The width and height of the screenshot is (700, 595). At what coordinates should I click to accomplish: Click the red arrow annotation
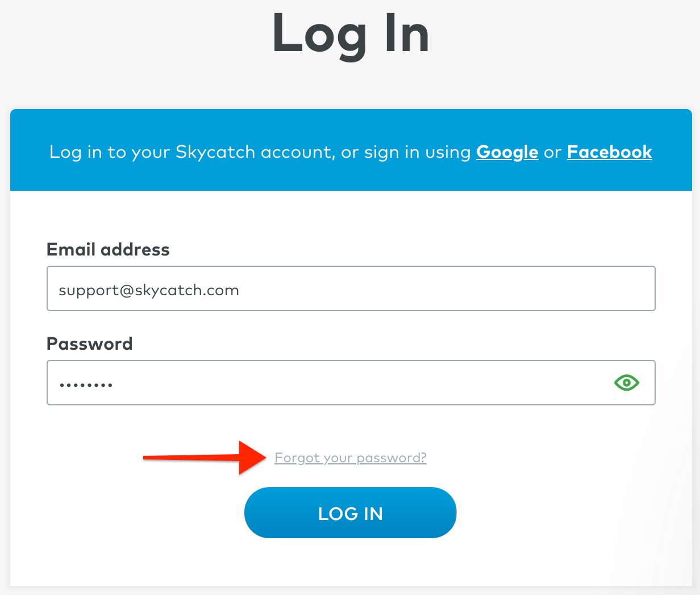tap(205, 457)
